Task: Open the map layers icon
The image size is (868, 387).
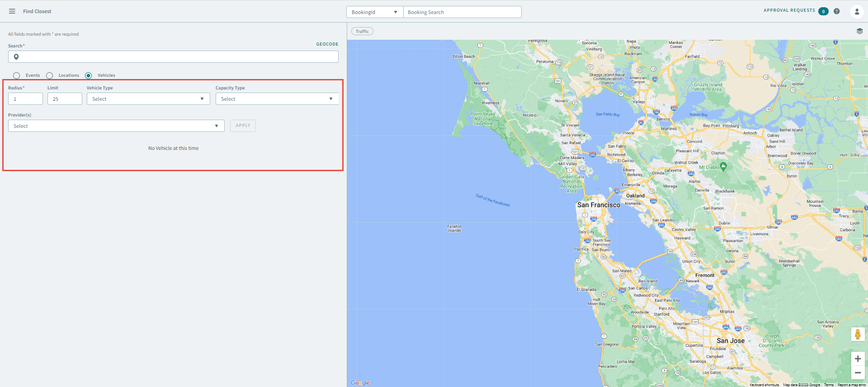Action: 859,31
